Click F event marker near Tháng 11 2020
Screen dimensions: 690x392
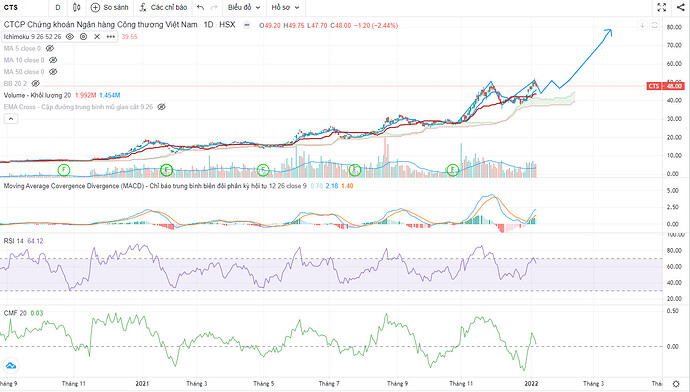coord(64,169)
